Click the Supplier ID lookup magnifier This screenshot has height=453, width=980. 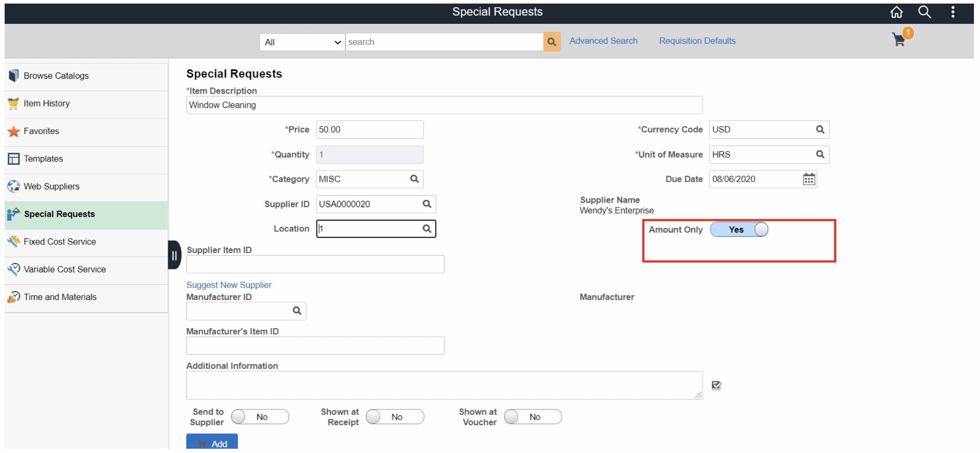[427, 204]
